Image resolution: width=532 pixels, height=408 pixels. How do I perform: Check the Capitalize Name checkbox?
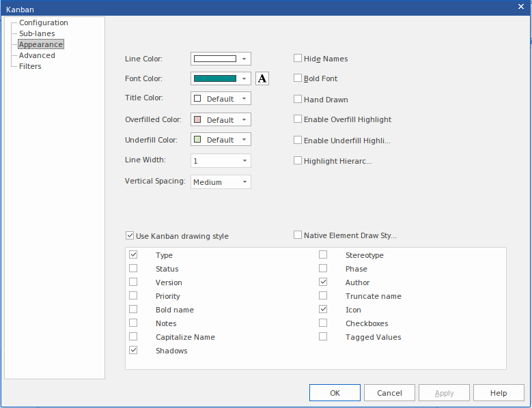[x=133, y=336]
